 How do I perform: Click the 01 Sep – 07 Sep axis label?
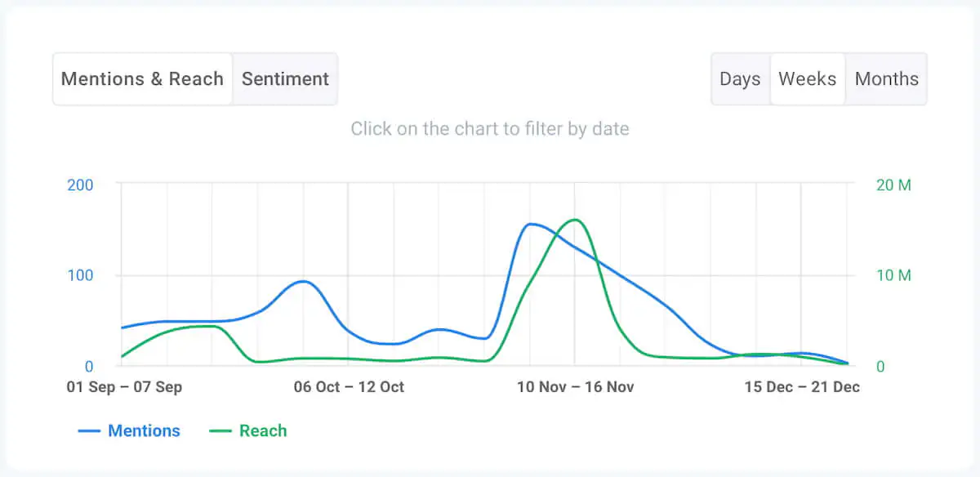(124, 386)
